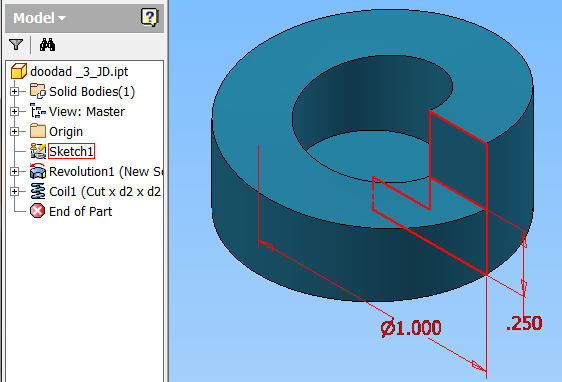Expand the Origin folder node

pos(14,132)
